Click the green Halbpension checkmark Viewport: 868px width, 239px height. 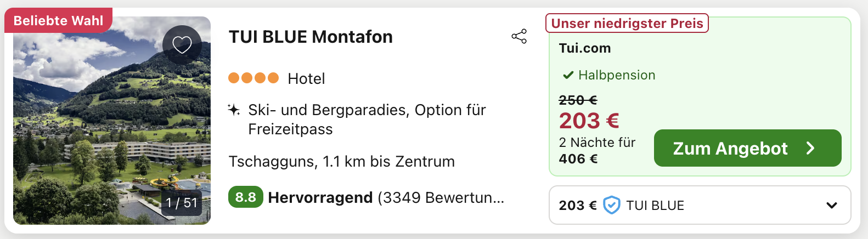[x=568, y=75]
